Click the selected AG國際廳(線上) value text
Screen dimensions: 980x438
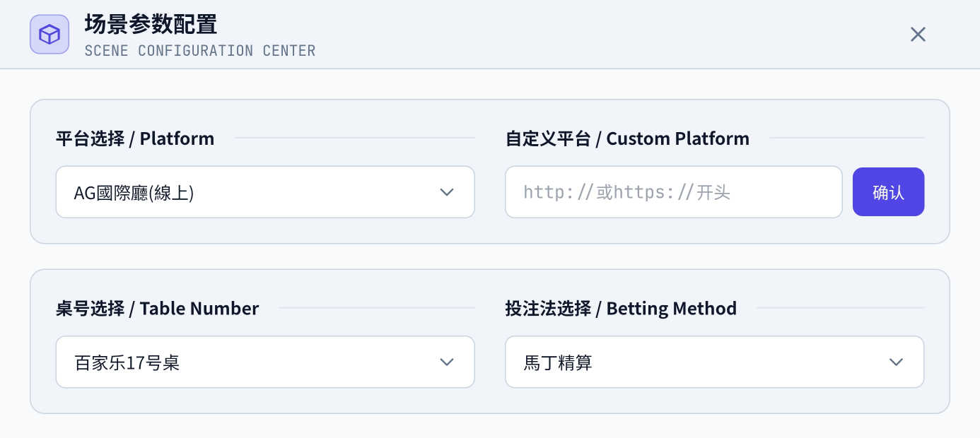pyautogui.click(x=134, y=193)
